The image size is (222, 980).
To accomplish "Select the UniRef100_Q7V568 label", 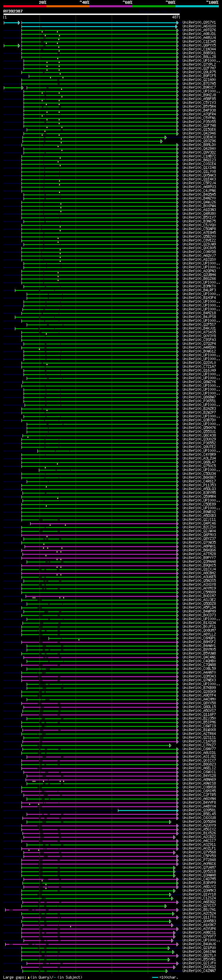I will tap(199, 852).
